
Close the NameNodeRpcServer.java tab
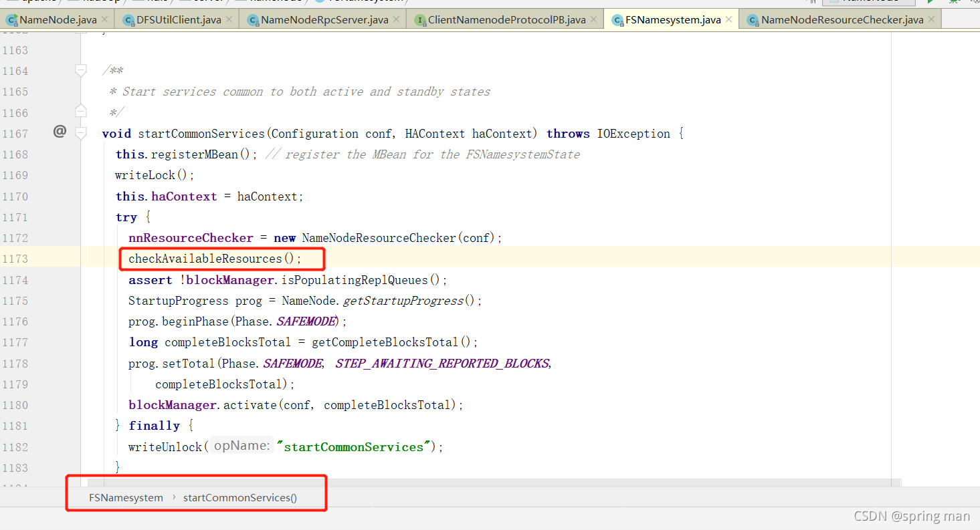(x=396, y=20)
